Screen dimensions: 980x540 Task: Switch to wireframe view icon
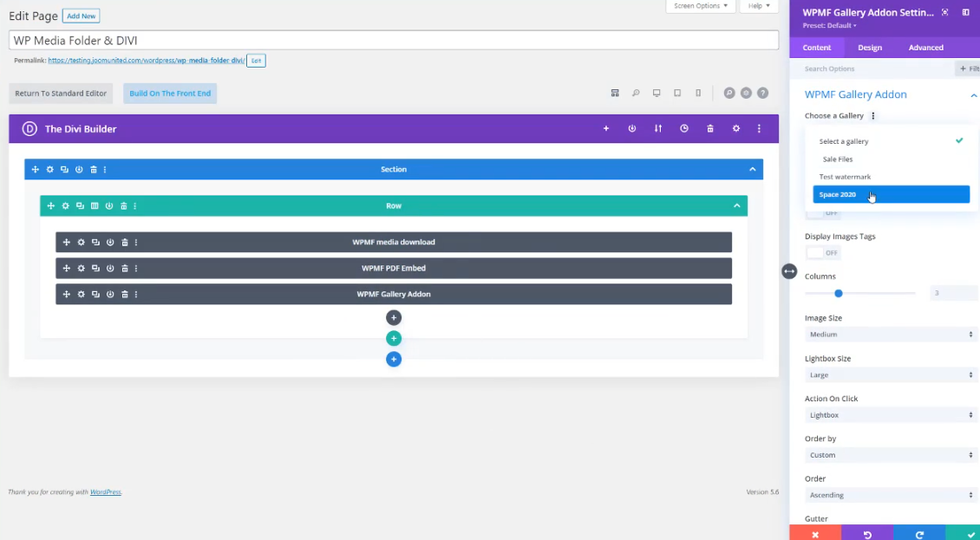click(x=615, y=93)
